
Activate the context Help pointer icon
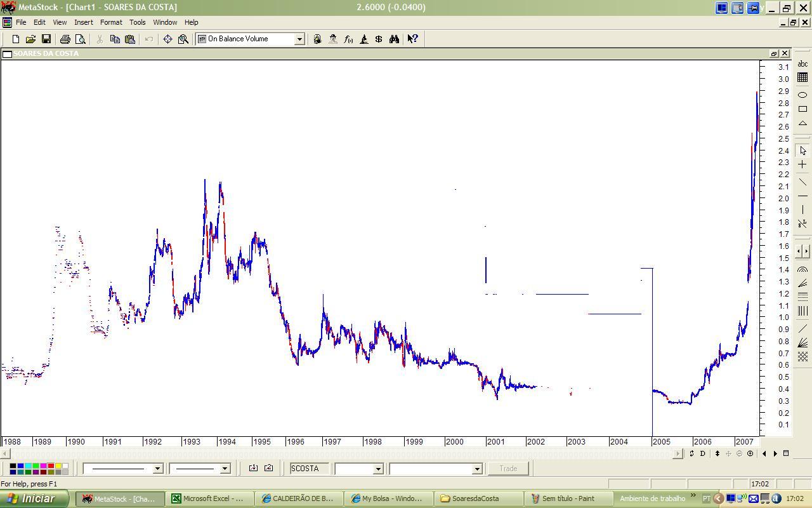(412, 39)
